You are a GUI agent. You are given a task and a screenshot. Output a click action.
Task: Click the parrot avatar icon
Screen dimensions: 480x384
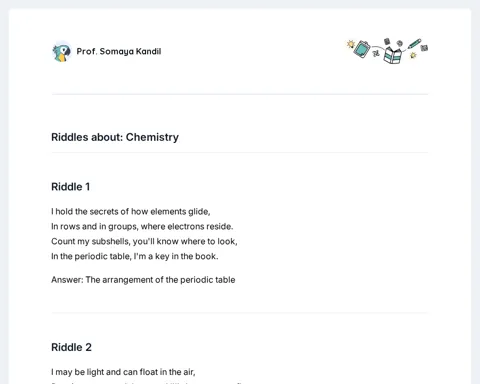62,52
